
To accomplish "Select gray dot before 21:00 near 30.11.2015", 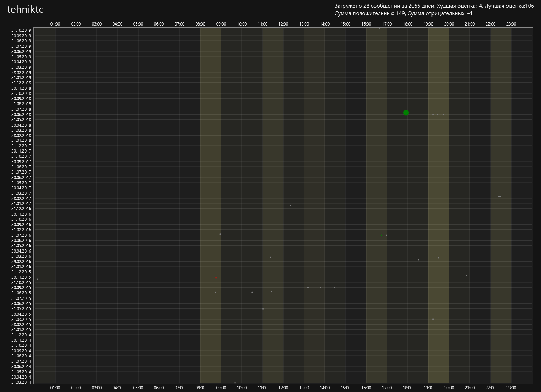I will tap(467, 275).
